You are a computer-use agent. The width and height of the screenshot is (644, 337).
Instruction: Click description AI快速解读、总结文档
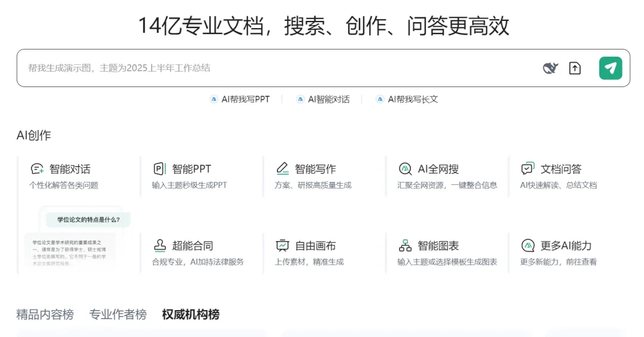(558, 185)
